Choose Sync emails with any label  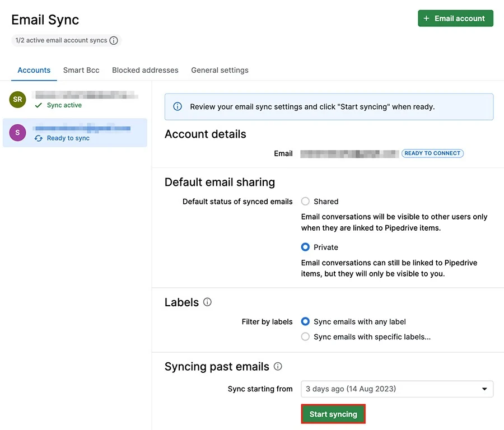click(x=305, y=321)
